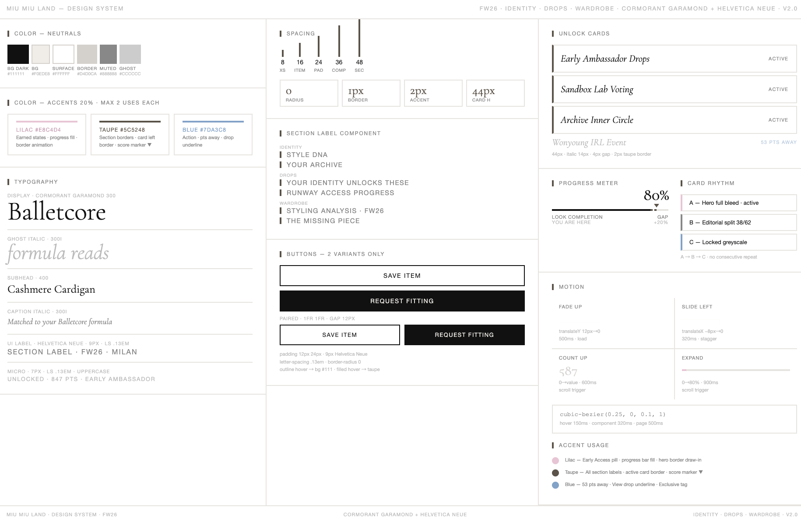The image size is (801, 532).
Task: Select the GHOST #CCCCCC swatch
Action: (x=130, y=54)
